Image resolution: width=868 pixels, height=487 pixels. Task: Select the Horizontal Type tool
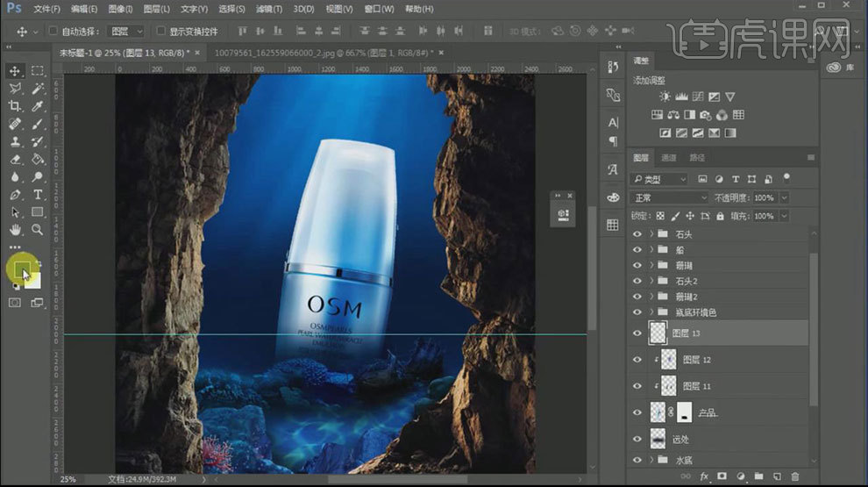pos(37,195)
